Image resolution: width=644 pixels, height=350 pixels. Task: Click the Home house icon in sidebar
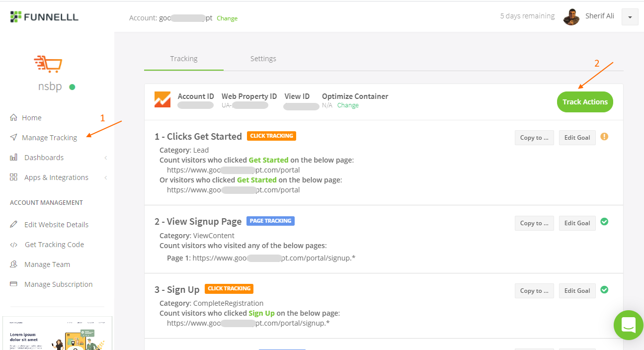14,118
